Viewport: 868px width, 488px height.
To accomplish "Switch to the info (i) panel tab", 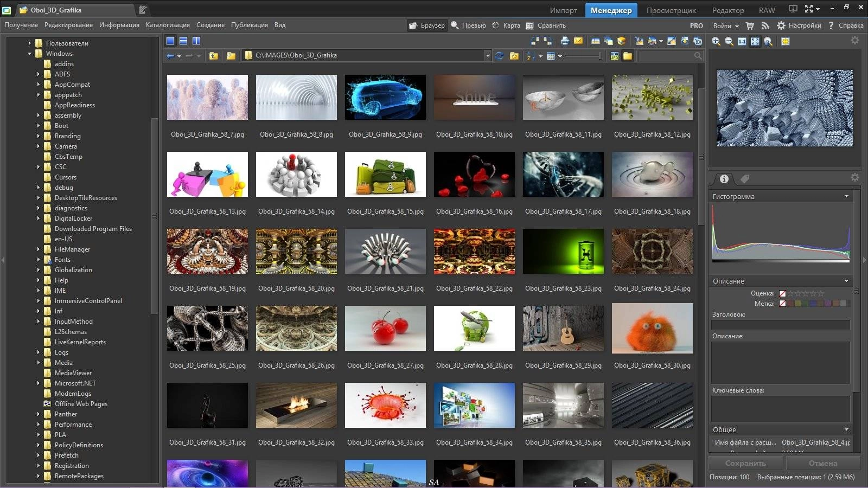I will tap(724, 178).
